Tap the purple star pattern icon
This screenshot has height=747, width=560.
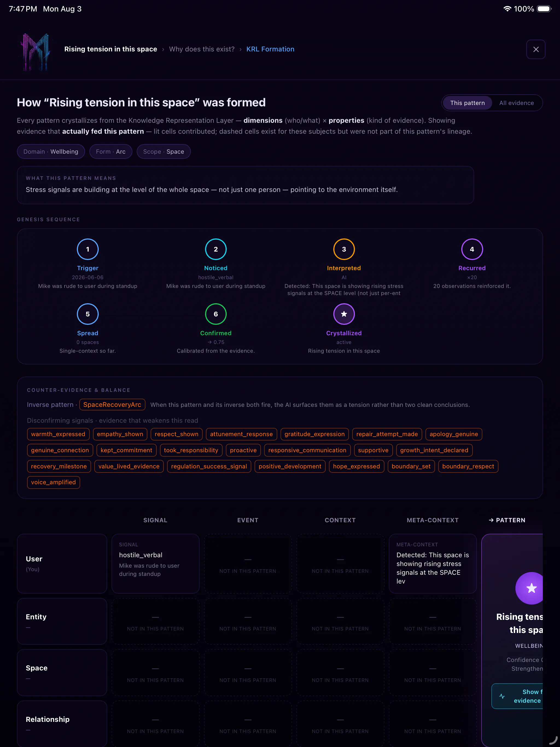pos(529,588)
